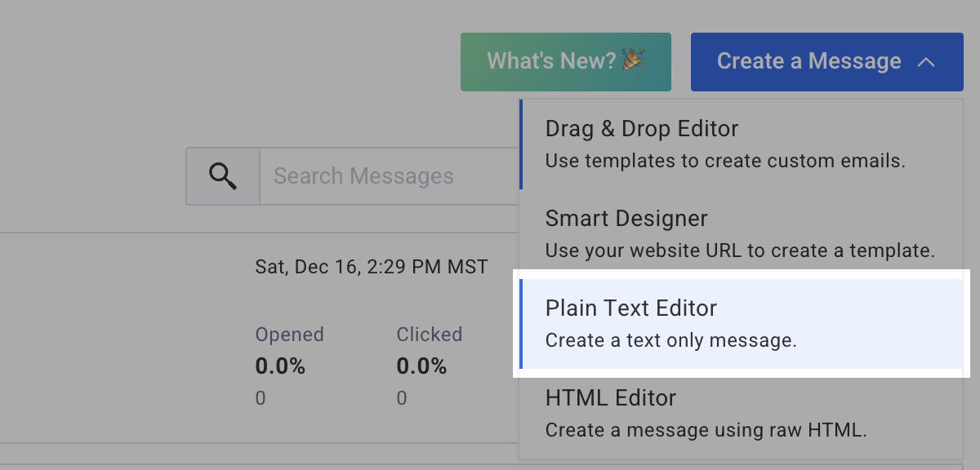
Task: Click the magnifying glass search icon
Action: click(222, 175)
